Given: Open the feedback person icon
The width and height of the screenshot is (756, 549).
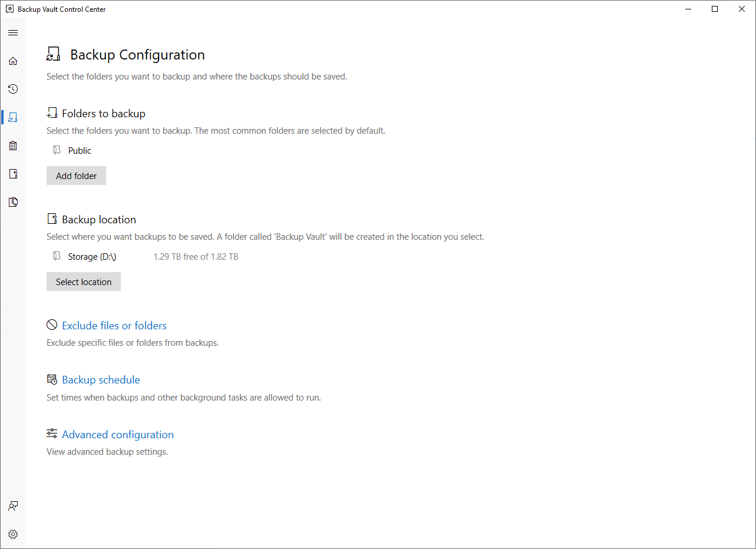Looking at the screenshot, I should tap(13, 506).
